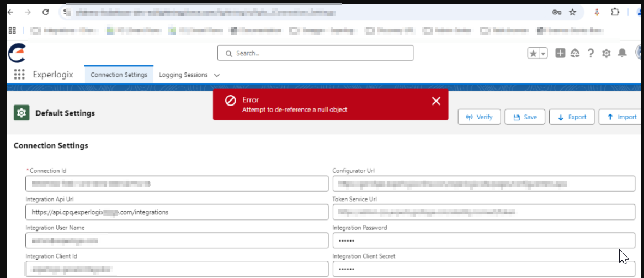Click the Integration Api Url field
644x278 pixels.
pyautogui.click(x=177, y=212)
